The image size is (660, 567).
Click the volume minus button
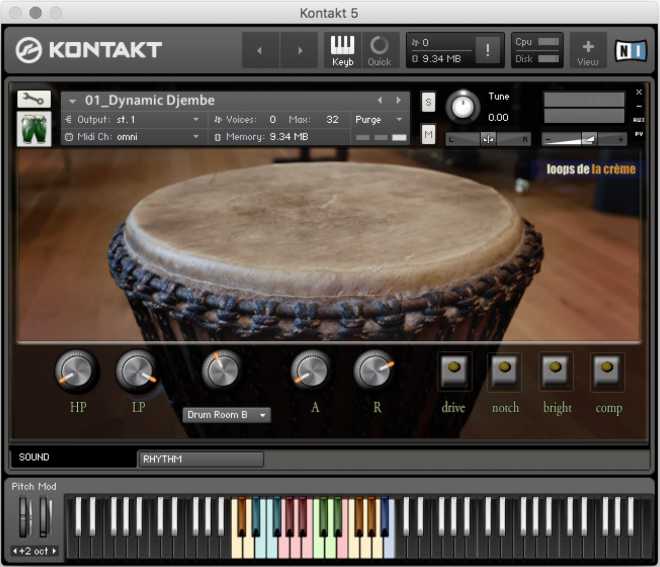548,139
